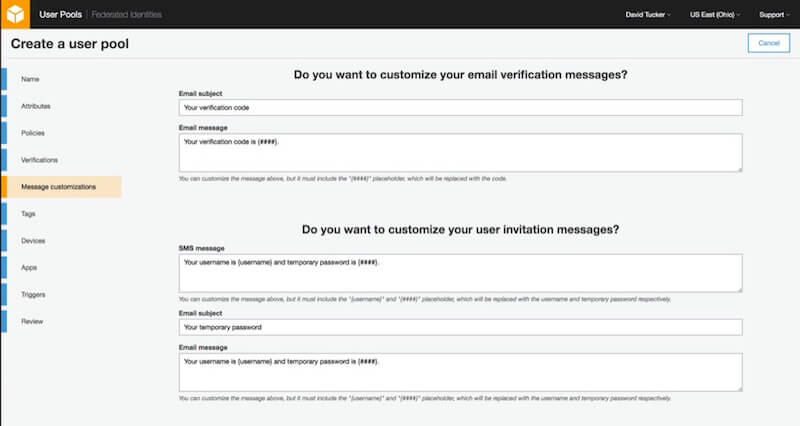Viewport: 800px width, 426px height.
Task: Navigate to the Policies step
Action: [33, 132]
